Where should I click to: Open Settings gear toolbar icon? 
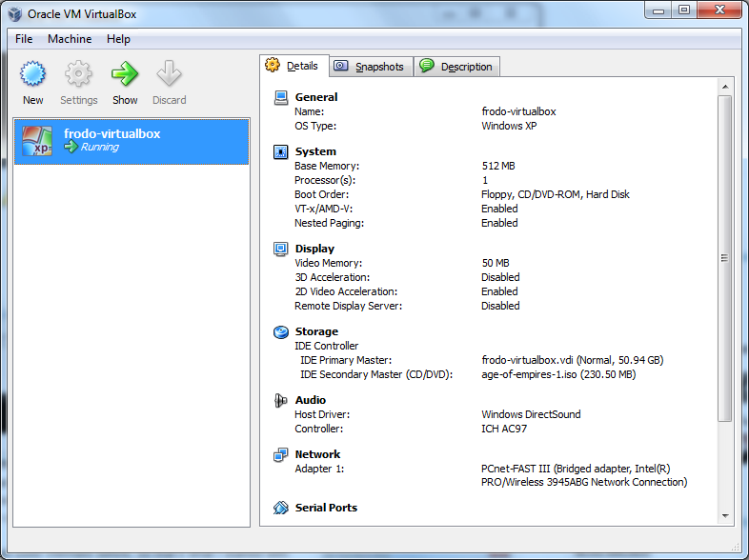pos(78,74)
